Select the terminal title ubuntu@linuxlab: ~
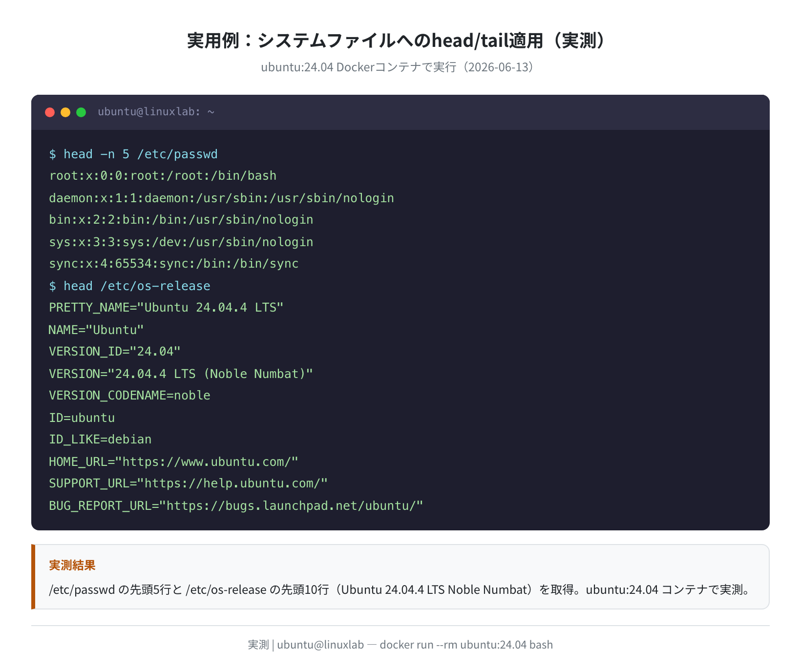 (x=156, y=112)
